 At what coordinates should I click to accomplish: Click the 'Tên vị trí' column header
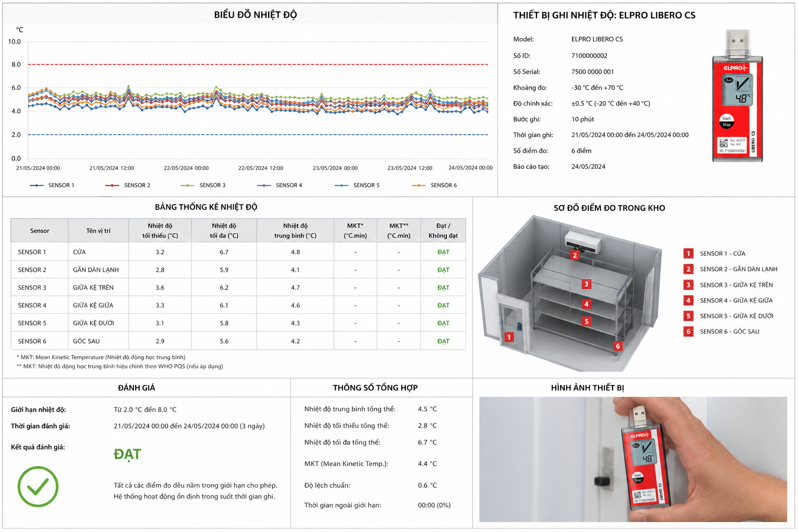tap(98, 231)
